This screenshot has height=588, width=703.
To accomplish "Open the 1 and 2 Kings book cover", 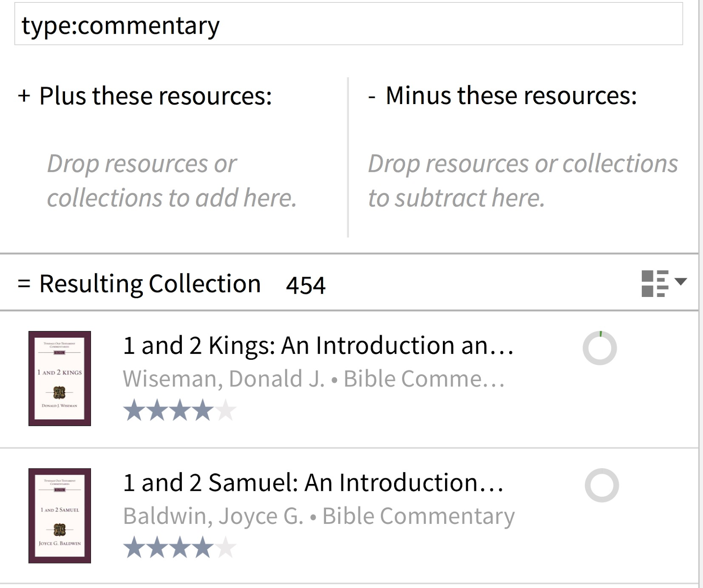I will (60, 379).
